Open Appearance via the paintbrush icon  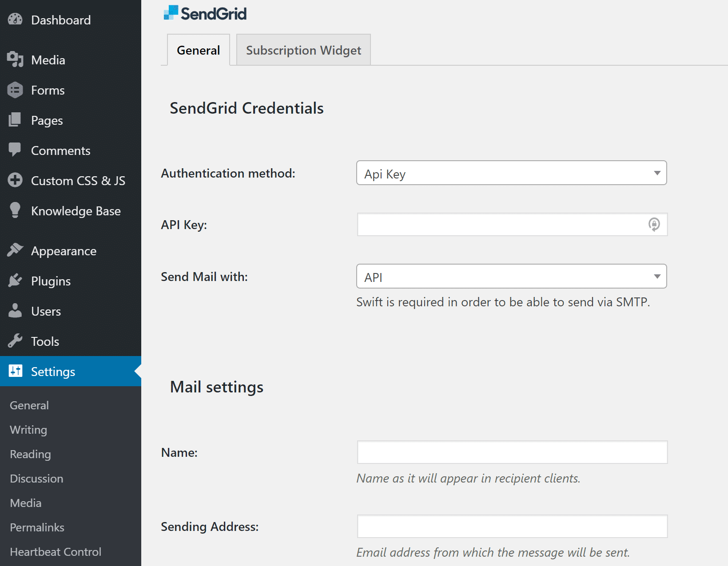(x=15, y=250)
